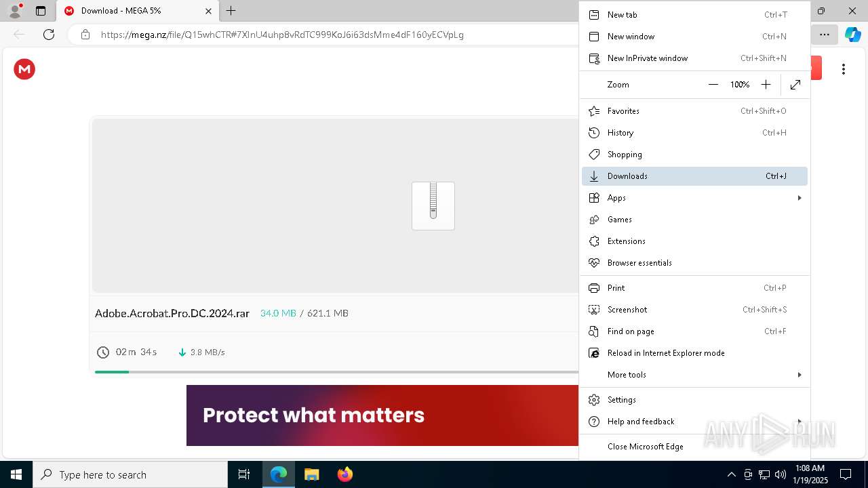
Task: Click the MEGA logo on the page
Action: click(24, 69)
